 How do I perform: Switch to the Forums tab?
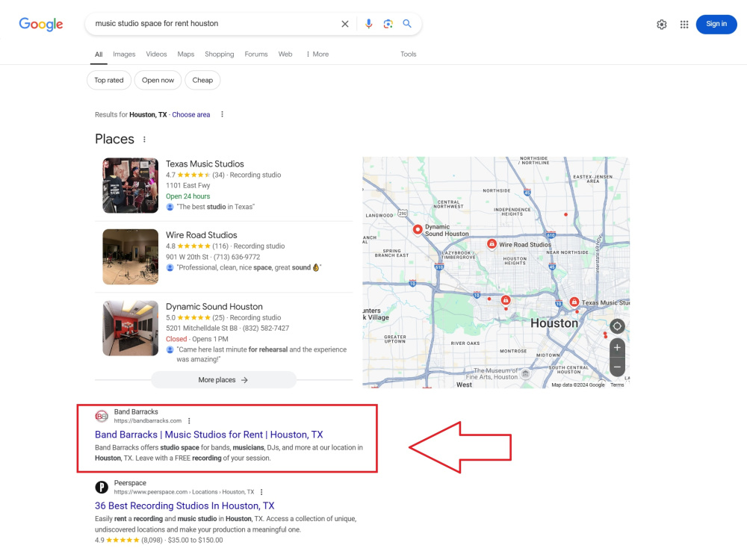[255, 55]
